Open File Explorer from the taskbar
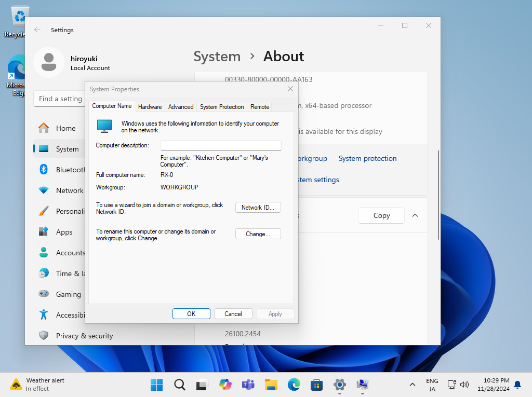Screen dimensions: 532x397 (271, 385)
